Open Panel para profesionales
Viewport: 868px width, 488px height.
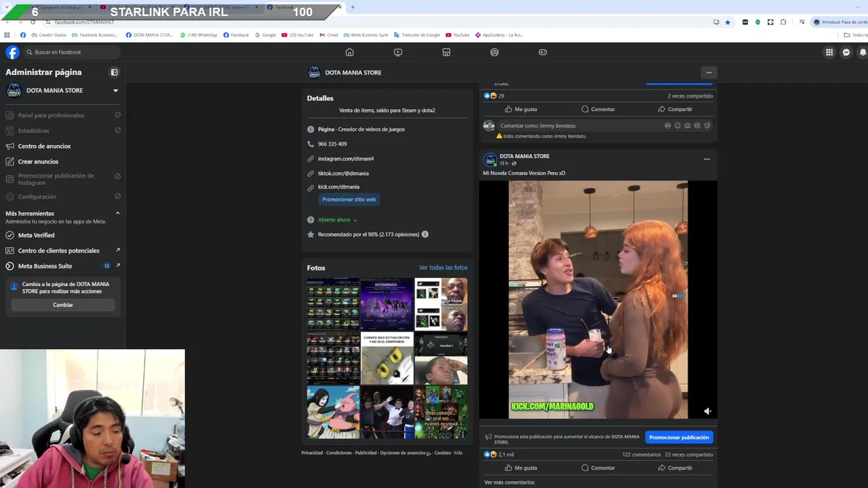62,115
